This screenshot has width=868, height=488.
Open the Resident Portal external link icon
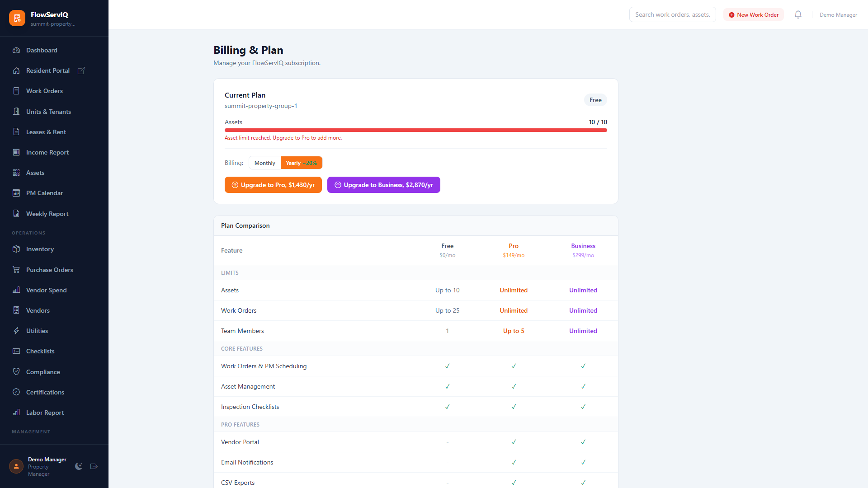pos(81,70)
